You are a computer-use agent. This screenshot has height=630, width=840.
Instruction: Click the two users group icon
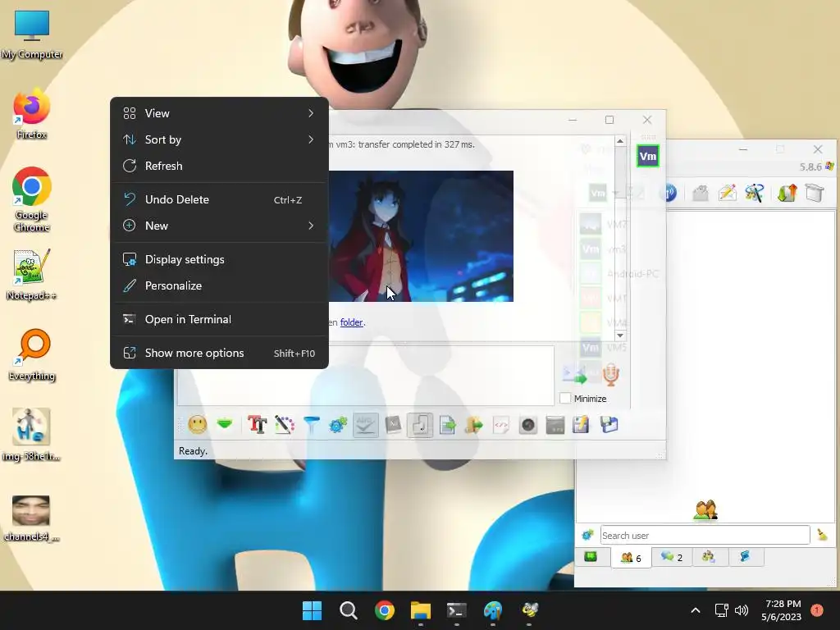point(705,509)
